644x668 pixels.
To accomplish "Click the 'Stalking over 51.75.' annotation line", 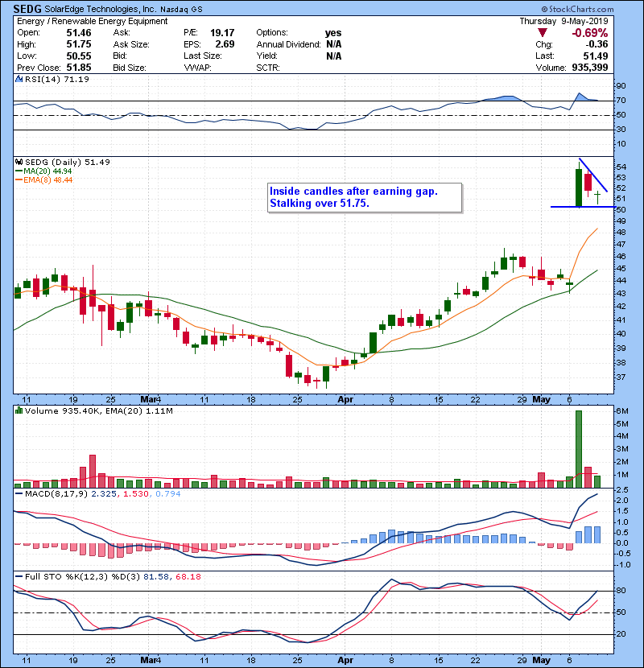I will (320, 203).
